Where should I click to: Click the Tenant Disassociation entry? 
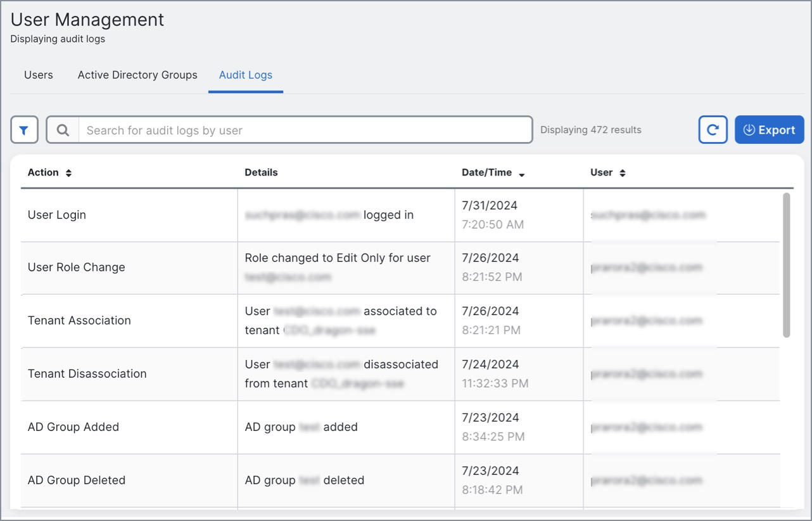pyautogui.click(x=87, y=374)
